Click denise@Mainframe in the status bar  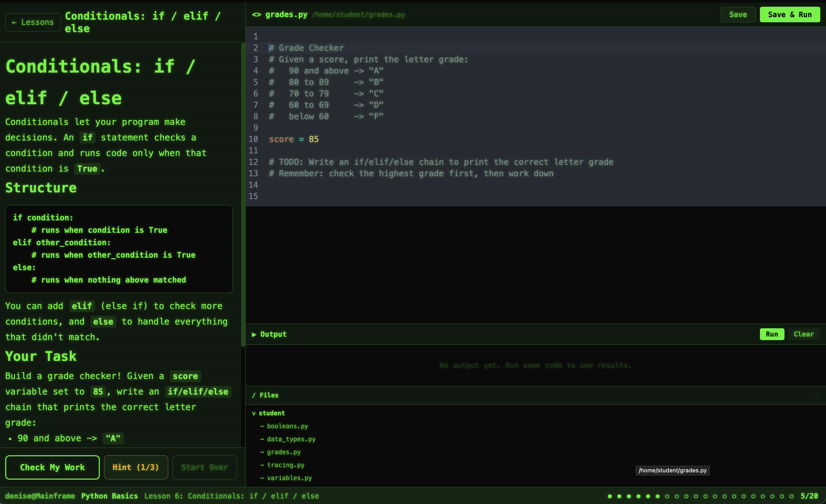[40, 496]
